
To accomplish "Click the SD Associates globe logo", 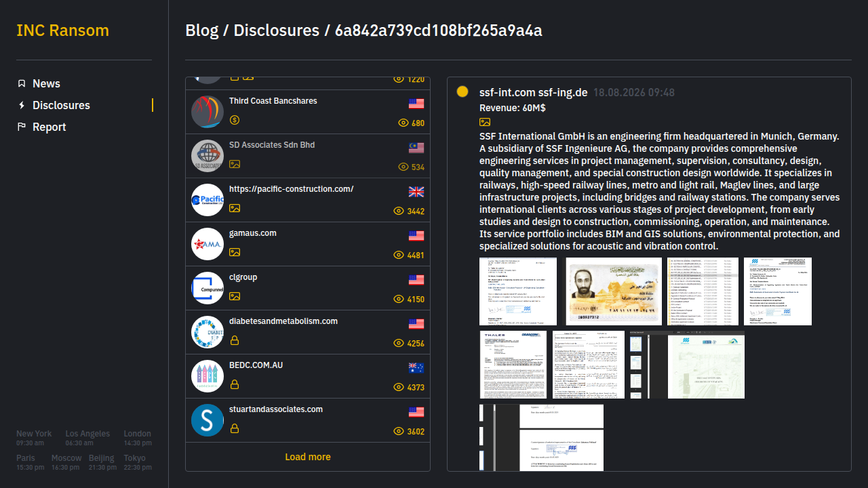I will click(208, 156).
